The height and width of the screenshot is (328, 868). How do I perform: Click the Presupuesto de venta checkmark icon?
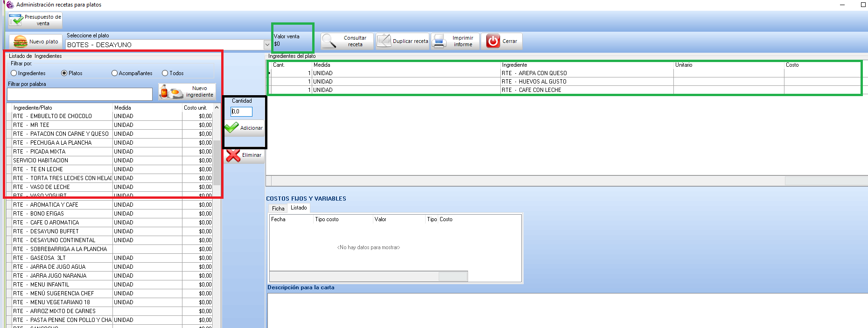point(16,20)
